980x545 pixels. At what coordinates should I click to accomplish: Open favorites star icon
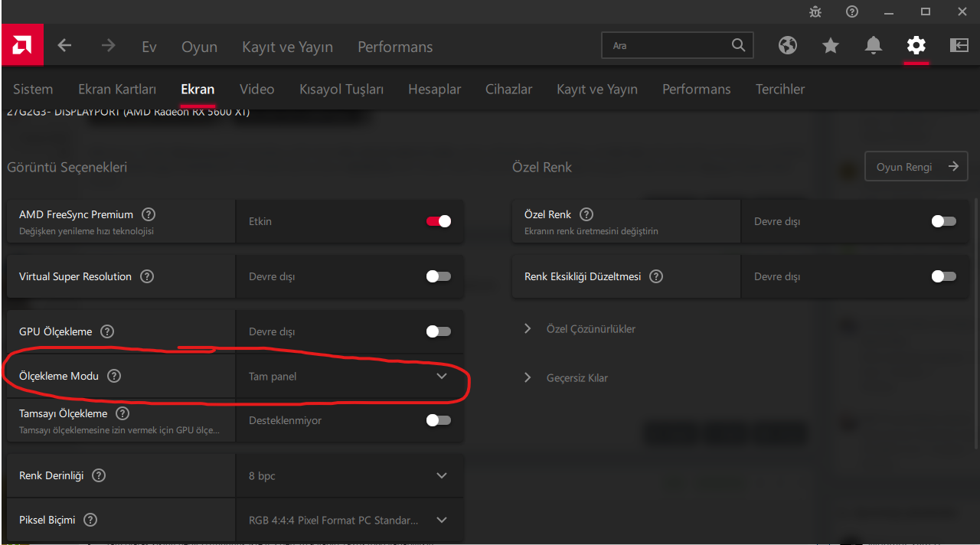tap(831, 46)
